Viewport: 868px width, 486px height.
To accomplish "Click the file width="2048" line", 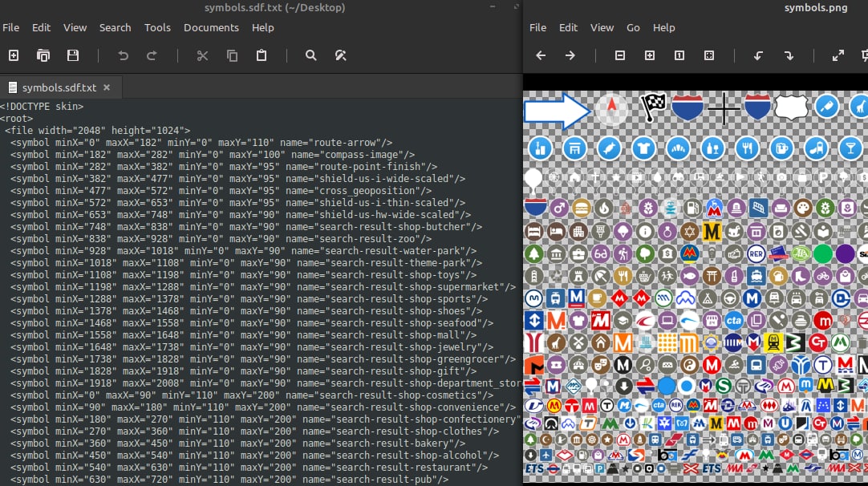I will point(97,131).
